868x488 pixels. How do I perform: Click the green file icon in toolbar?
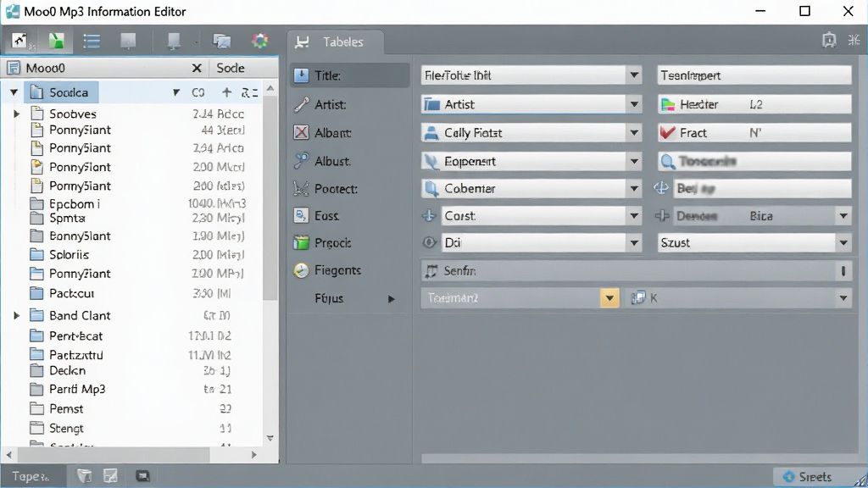56,41
